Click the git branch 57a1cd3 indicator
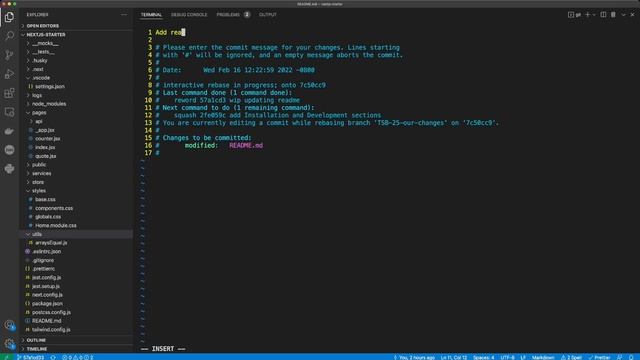Image resolution: width=640 pixels, height=360 pixels. click(x=31, y=357)
